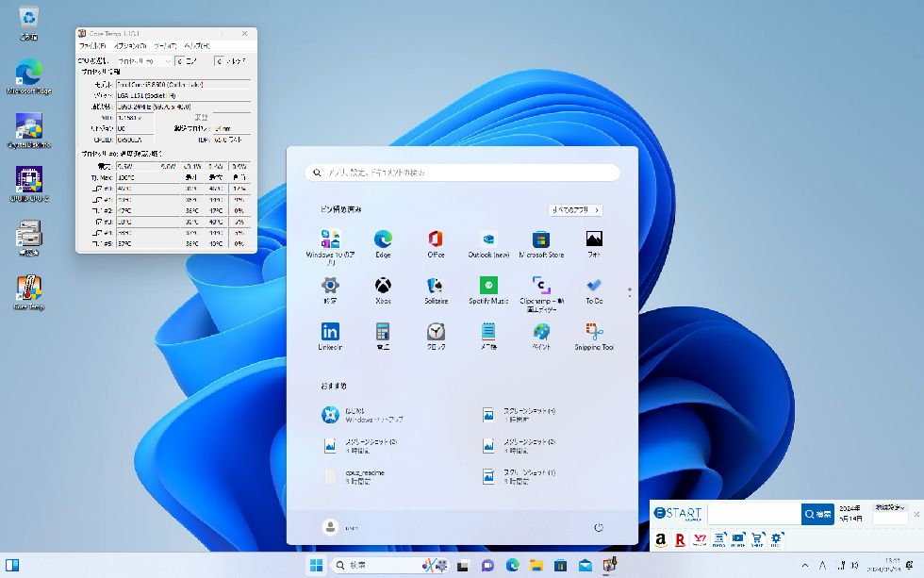Launch Solitaire from the Start menu

pos(436,286)
